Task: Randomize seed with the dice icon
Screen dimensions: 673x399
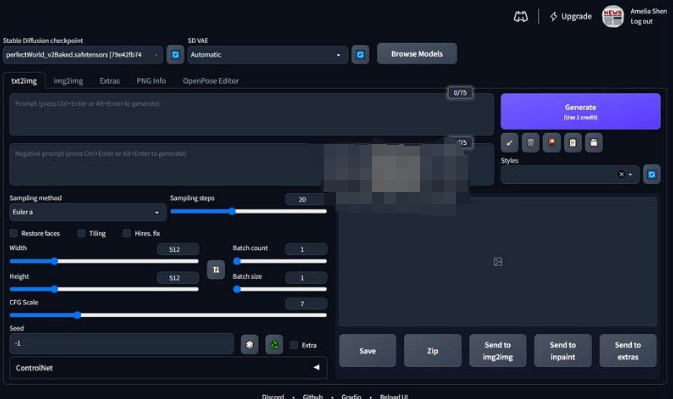Action: click(x=249, y=345)
